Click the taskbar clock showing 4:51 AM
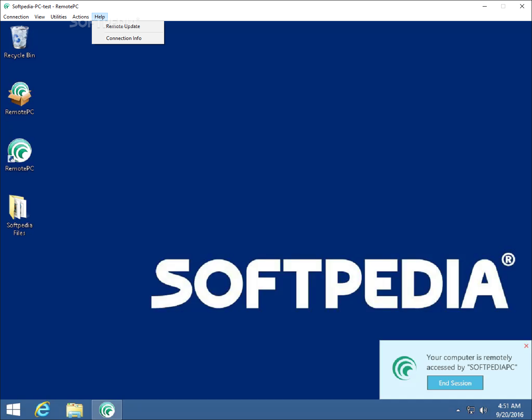Image resolution: width=532 pixels, height=420 pixels. click(509, 410)
